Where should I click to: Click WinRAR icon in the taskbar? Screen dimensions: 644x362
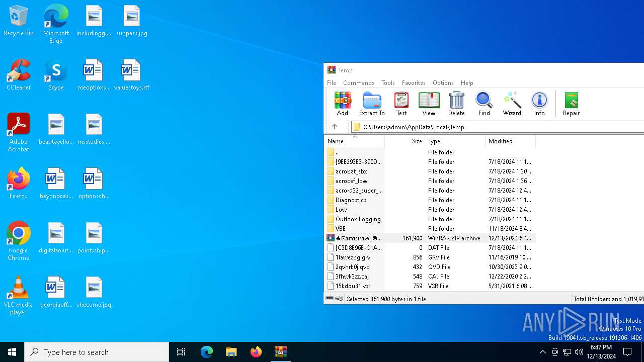pyautogui.click(x=281, y=352)
